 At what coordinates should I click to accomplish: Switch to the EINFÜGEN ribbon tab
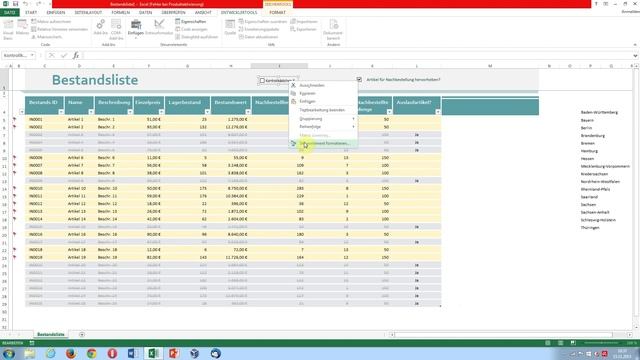[56, 12]
